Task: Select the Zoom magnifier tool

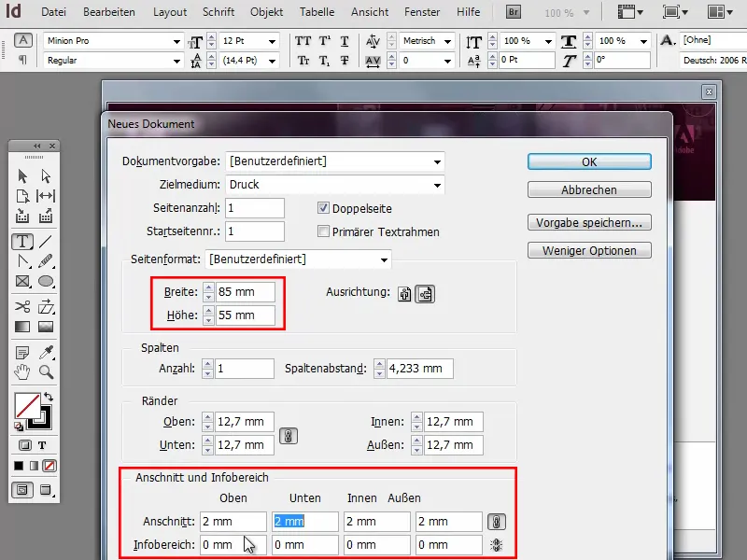Action: click(x=46, y=371)
